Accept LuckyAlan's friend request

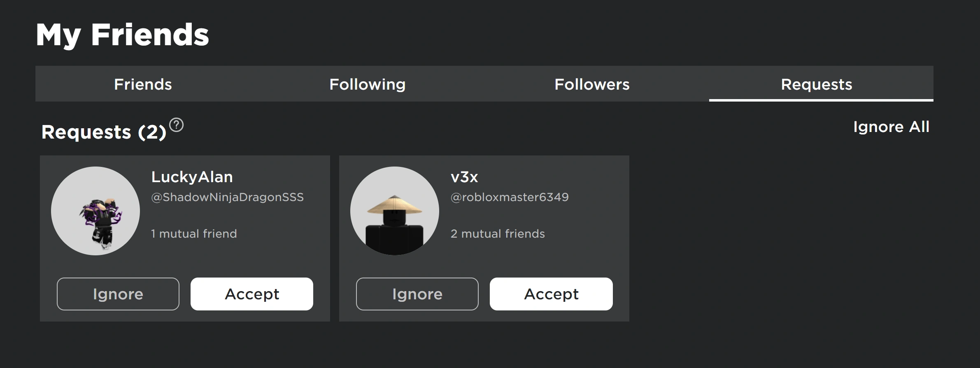tap(251, 294)
